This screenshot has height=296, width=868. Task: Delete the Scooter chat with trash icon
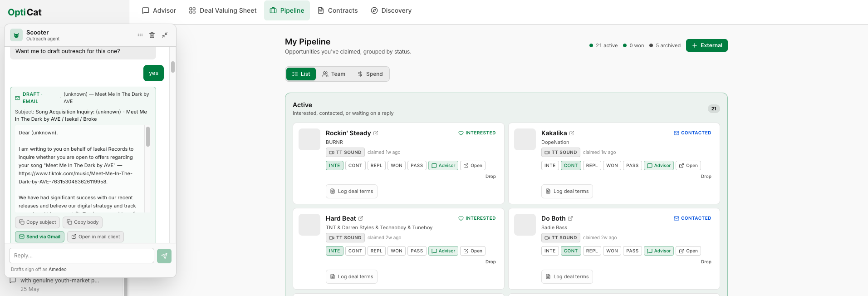click(152, 35)
